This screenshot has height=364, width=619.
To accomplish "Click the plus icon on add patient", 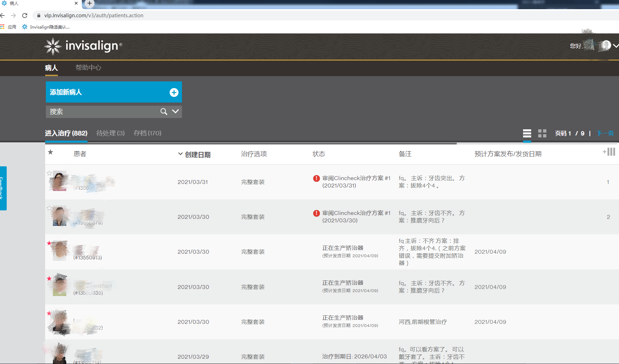I will coord(174,92).
